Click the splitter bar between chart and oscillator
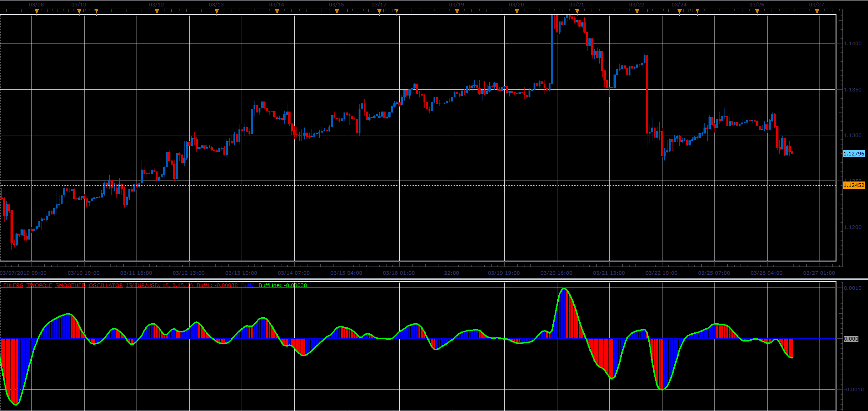This screenshot has width=868, height=411. [x=434, y=279]
